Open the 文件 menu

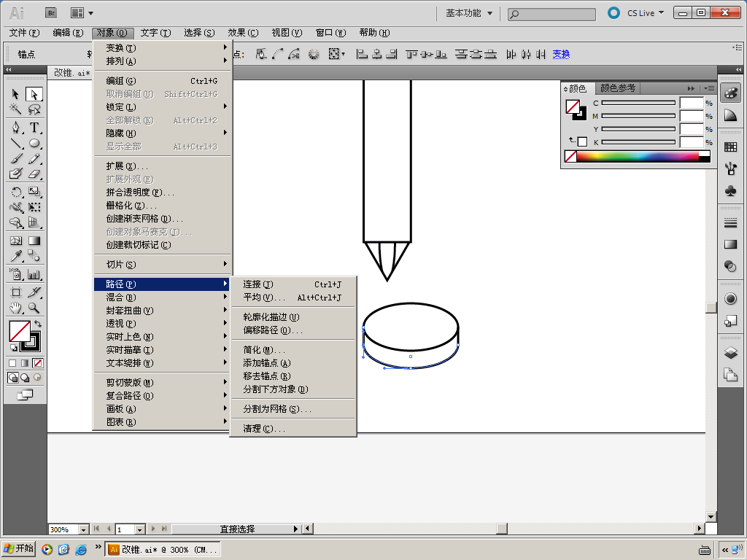click(x=24, y=33)
